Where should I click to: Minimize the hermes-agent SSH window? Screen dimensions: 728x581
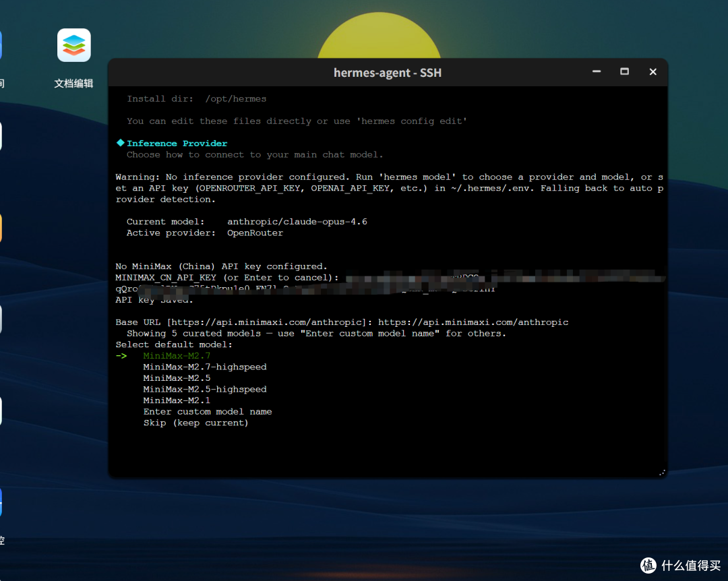pyautogui.click(x=597, y=71)
